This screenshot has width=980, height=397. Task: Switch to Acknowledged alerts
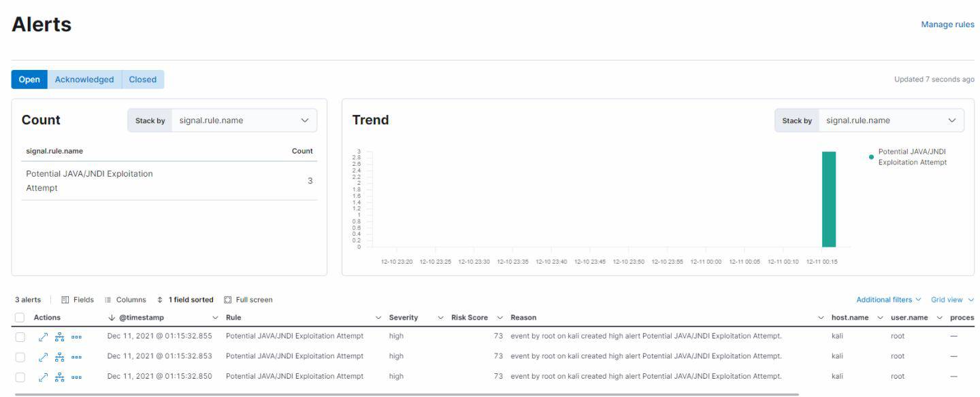click(84, 80)
